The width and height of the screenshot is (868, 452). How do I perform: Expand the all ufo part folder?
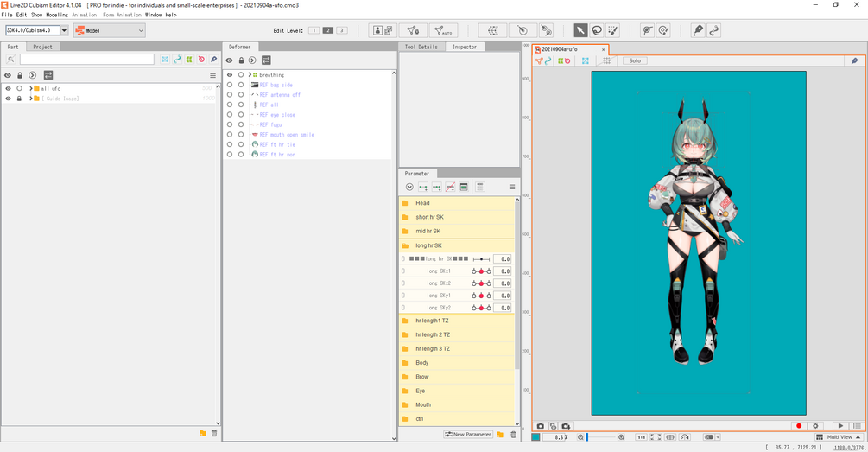[31, 89]
